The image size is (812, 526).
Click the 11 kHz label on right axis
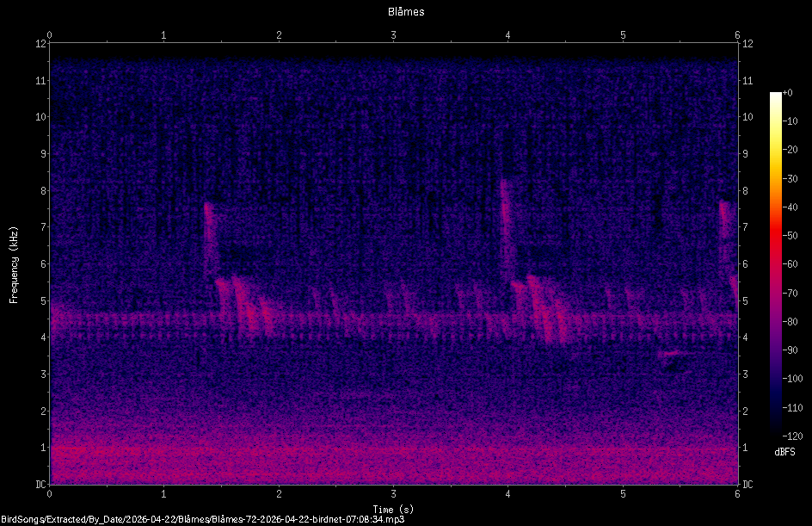(747, 80)
